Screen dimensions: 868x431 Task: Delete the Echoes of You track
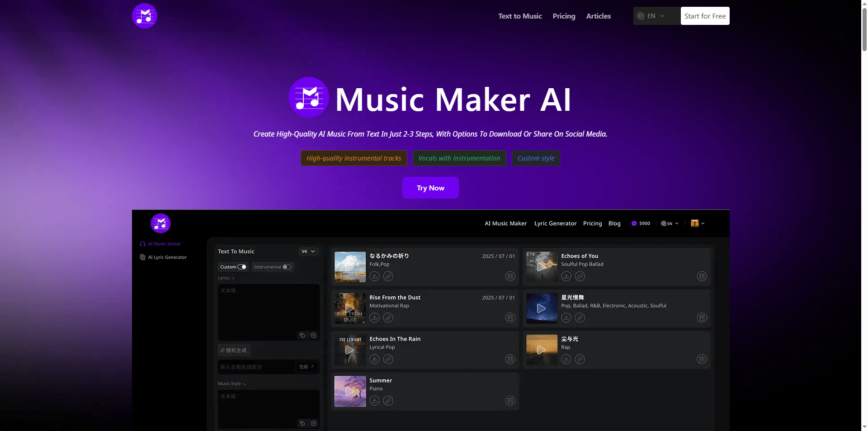[x=702, y=276]
